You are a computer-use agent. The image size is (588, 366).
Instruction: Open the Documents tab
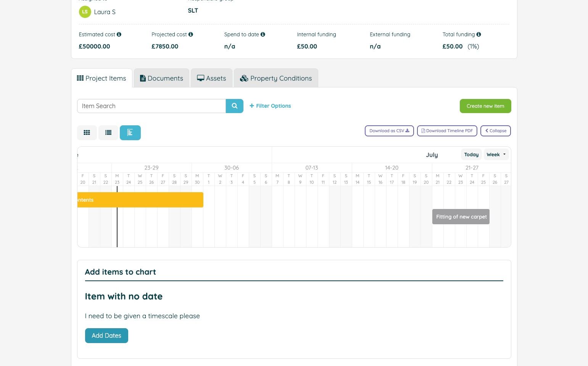[161, 78]
